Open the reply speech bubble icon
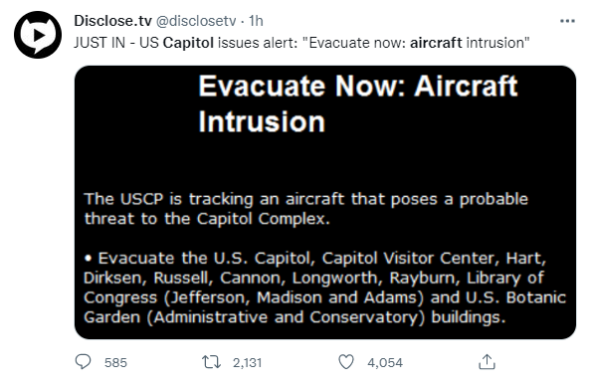590x387 pixels. pos(83,362)
